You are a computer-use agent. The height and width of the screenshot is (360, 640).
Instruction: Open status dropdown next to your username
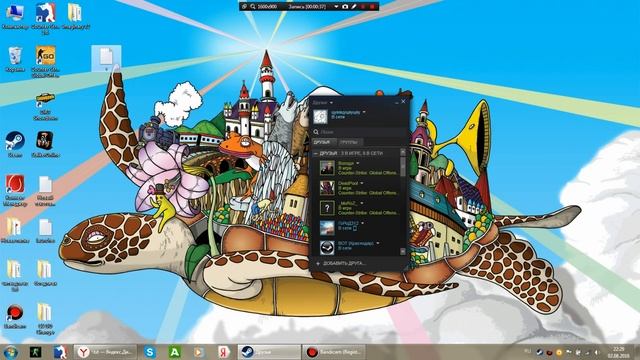tap(364, 112)
